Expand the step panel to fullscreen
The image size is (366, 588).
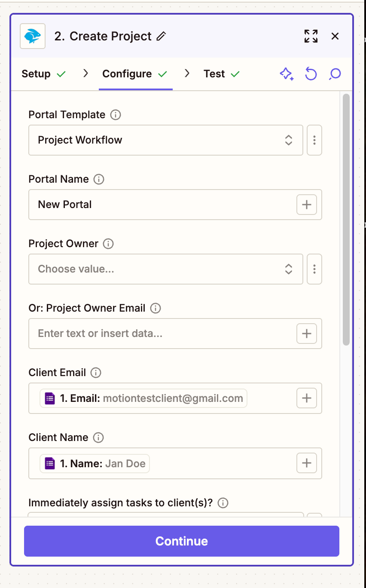pos(311,36)
